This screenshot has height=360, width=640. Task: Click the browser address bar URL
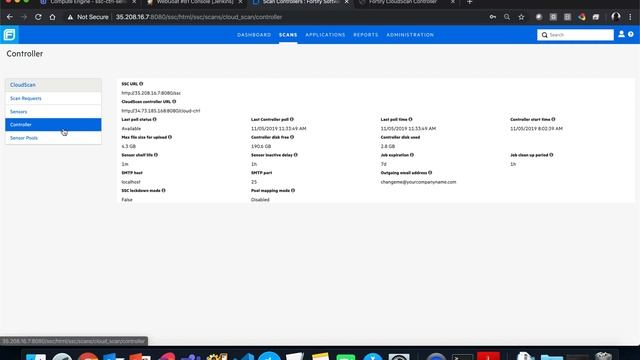click(x=199, y=17)
